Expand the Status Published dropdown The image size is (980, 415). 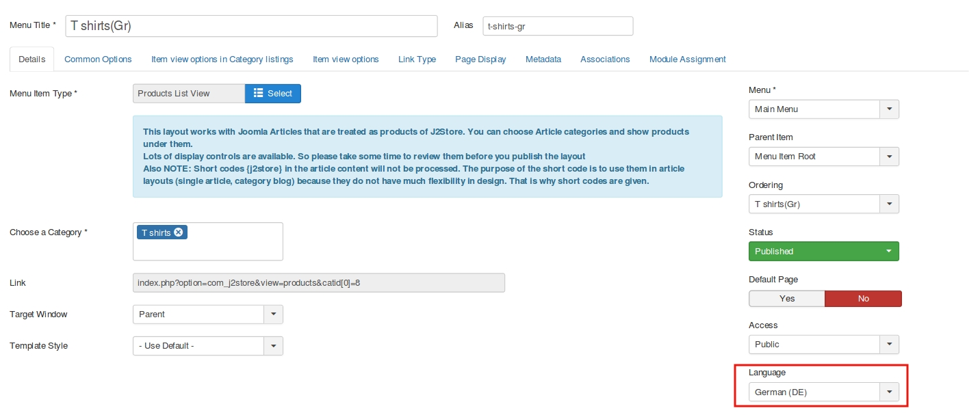[823, 252]
